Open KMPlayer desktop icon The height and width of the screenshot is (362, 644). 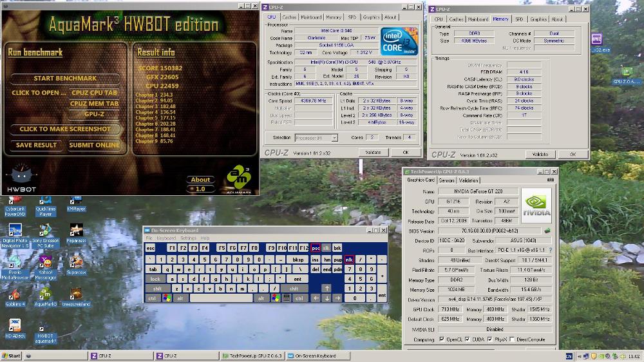coord(76,204)
